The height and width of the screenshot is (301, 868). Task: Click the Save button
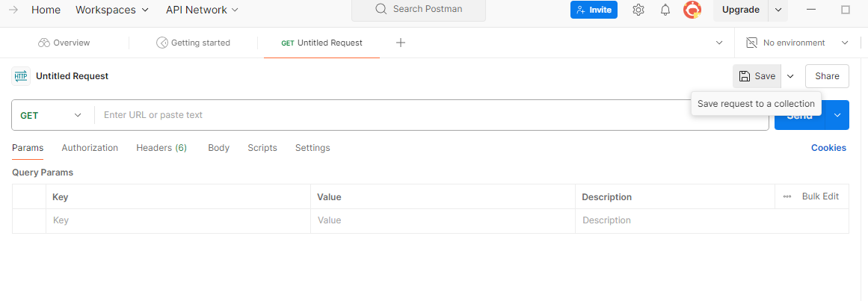coord(757,76)
